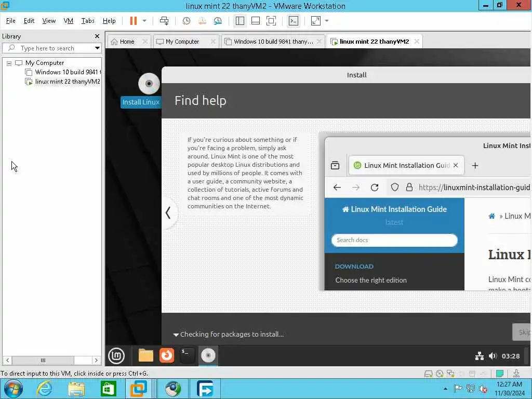532x399 pixels.
Task: Open the Tabs menu
Action: [x=87, y=21]
